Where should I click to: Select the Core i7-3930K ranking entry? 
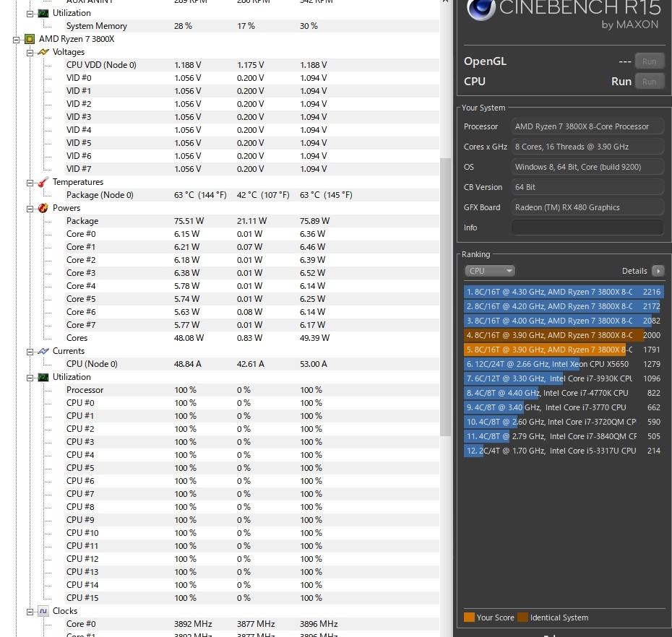(564, 378)
